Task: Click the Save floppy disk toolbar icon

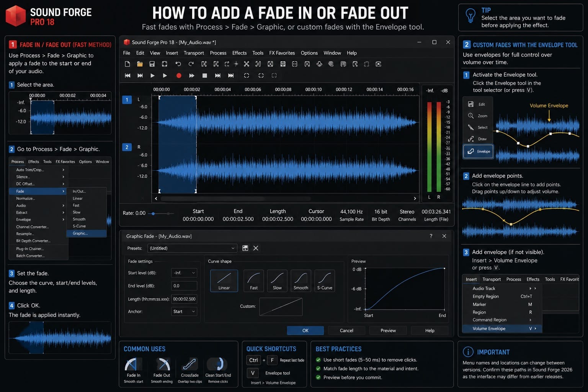Action: (x=152, y=64)
